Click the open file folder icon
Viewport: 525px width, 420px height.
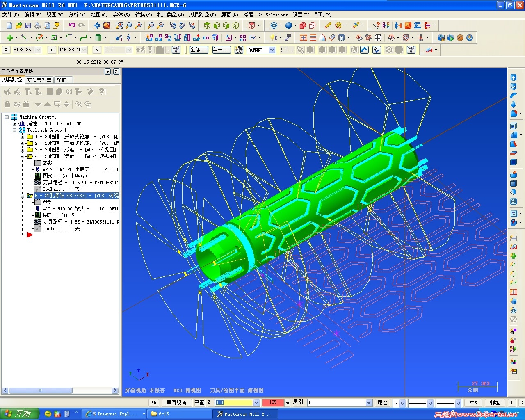[18, 25]
